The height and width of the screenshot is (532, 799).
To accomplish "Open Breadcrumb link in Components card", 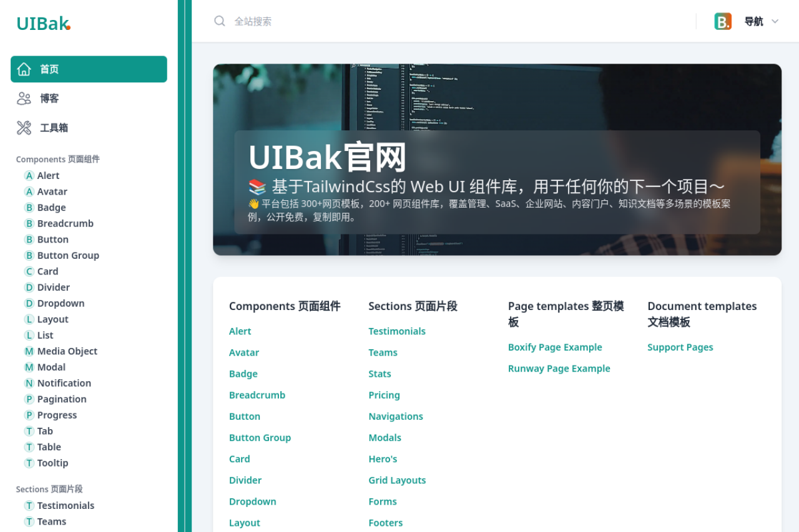I will [x=257, y=395].
